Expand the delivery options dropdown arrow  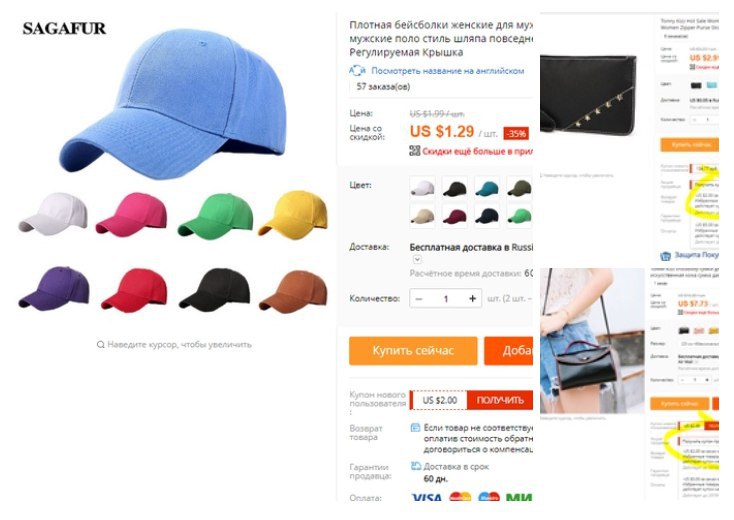tap(417, 259)
